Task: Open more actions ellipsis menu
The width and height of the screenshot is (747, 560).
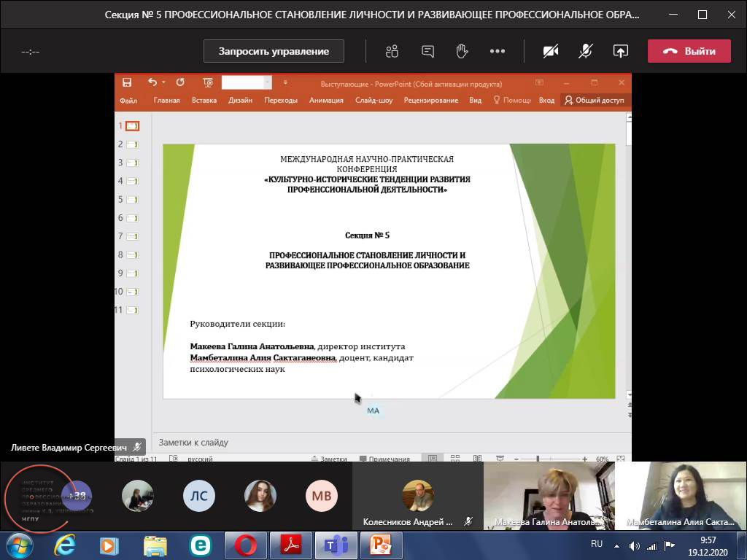Action: (x=498, y=51)
